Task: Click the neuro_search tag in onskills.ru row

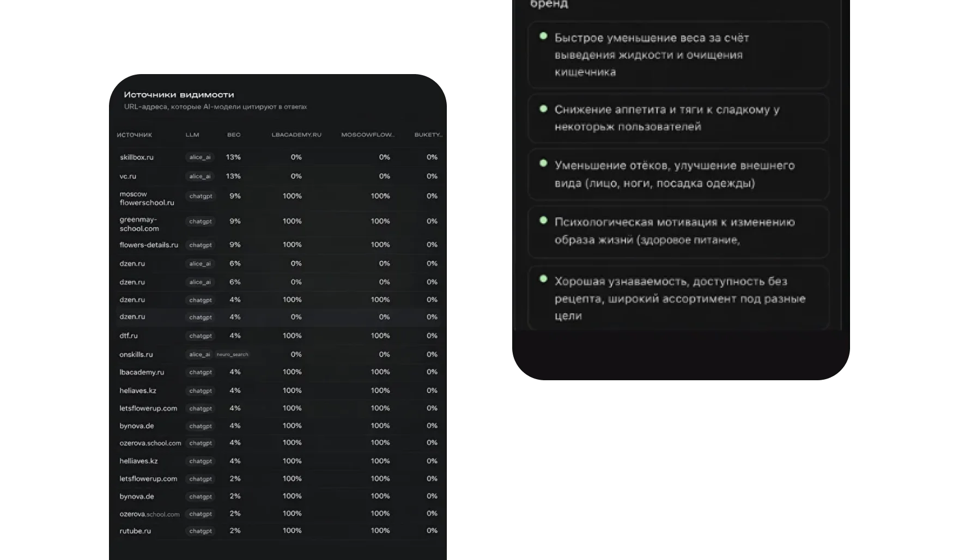Action: [x=232, y=355]
